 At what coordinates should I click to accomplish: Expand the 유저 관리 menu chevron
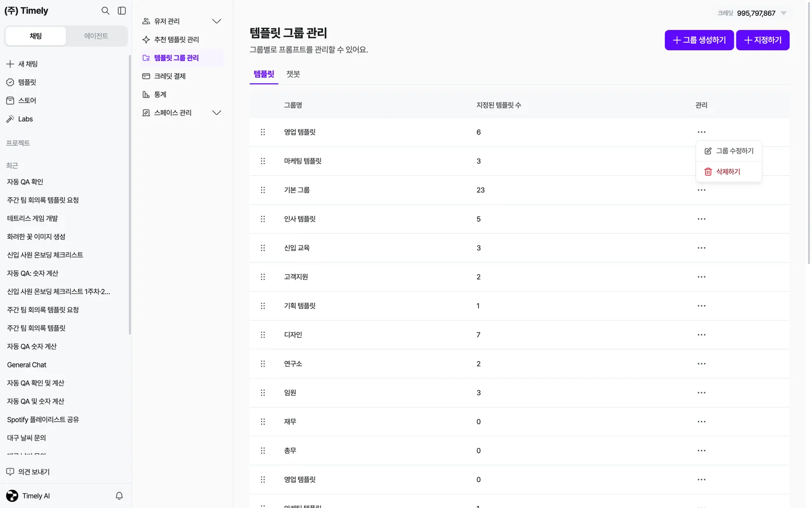point(217,21)
